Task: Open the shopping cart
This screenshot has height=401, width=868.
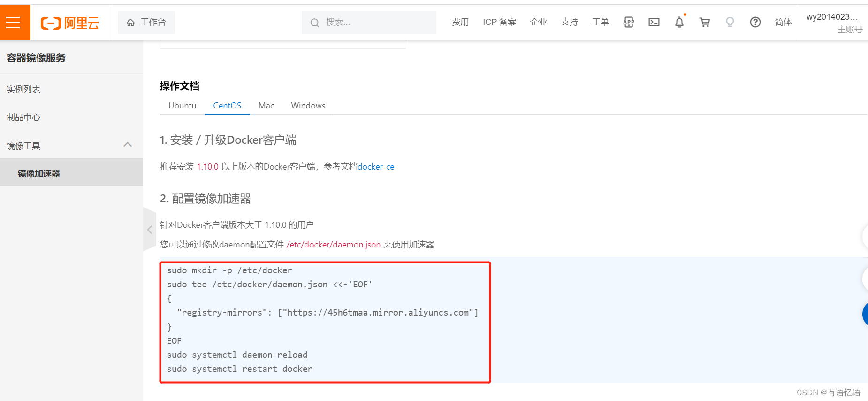Action: [x=705, y=22]
